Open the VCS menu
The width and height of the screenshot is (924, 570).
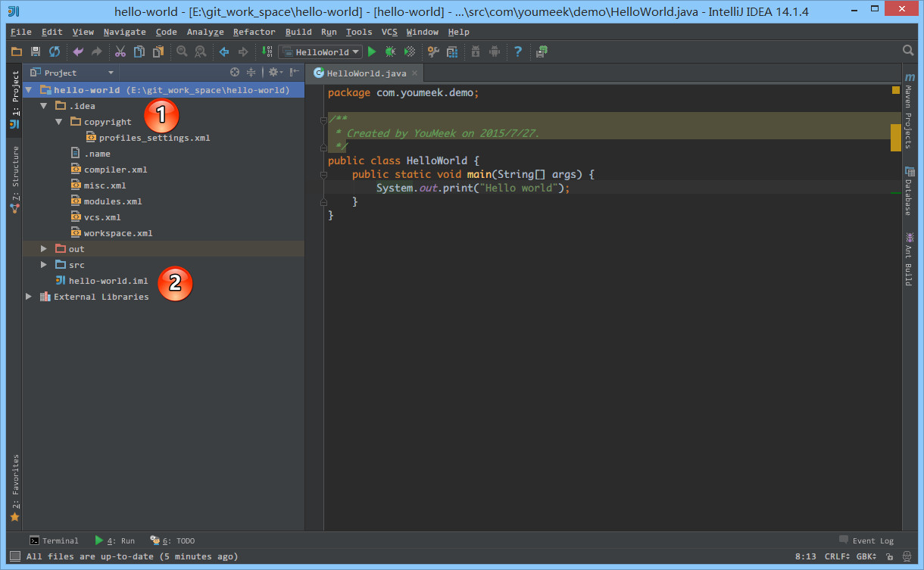389,32
